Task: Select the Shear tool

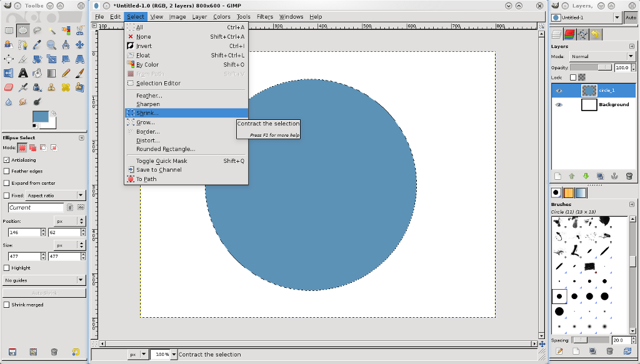Action: coord(66,59)
